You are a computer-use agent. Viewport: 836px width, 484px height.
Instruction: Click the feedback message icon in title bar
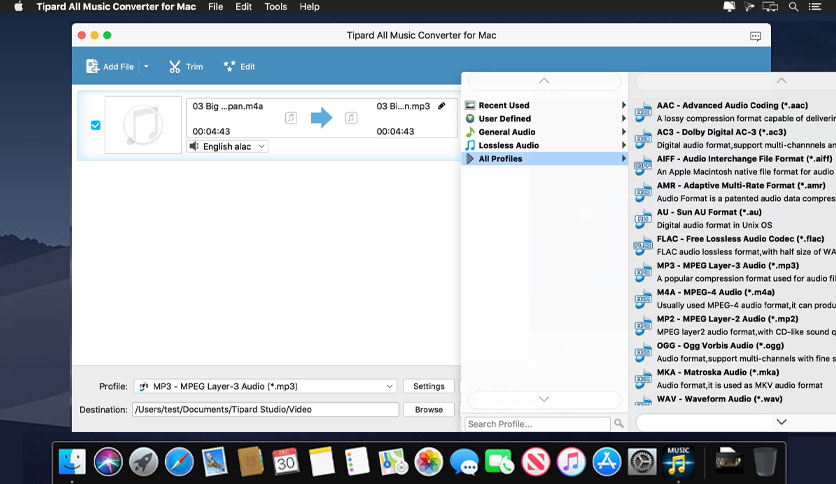[x=755, y=36]
